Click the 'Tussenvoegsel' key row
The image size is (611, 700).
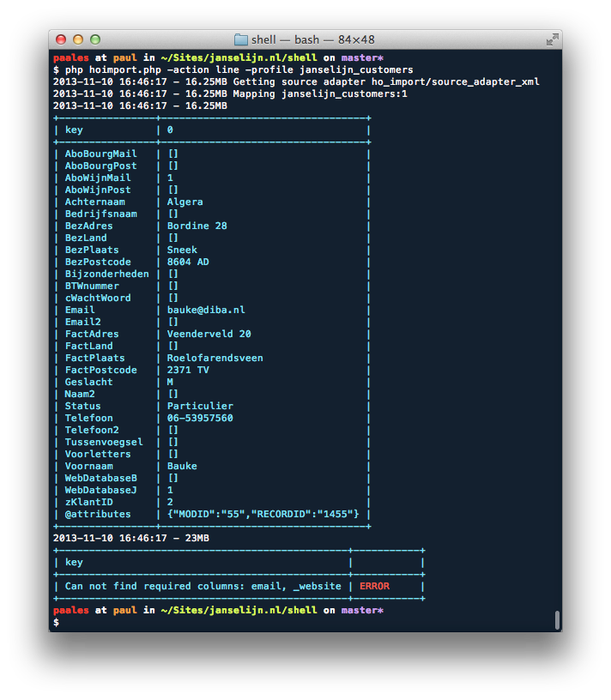212,443
